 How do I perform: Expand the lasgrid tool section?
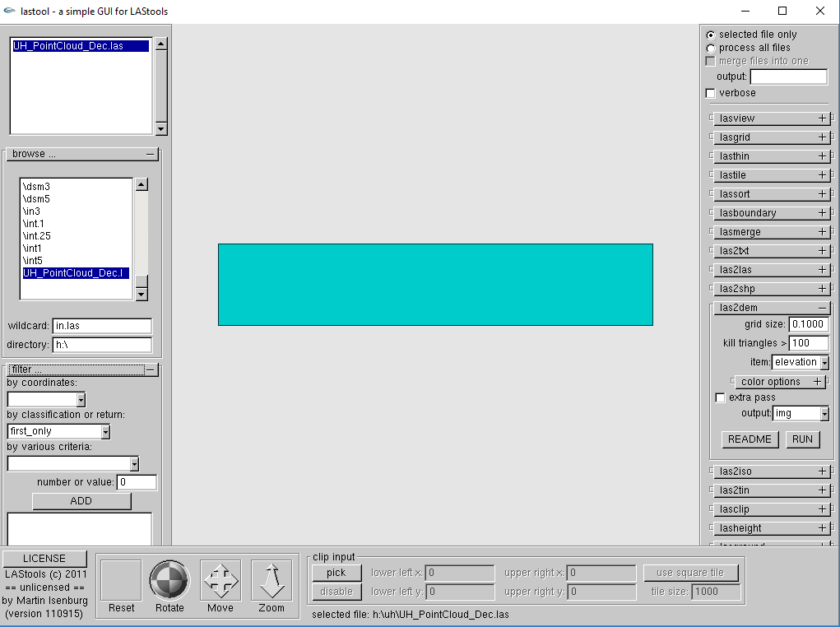click(x=821, y=137)
